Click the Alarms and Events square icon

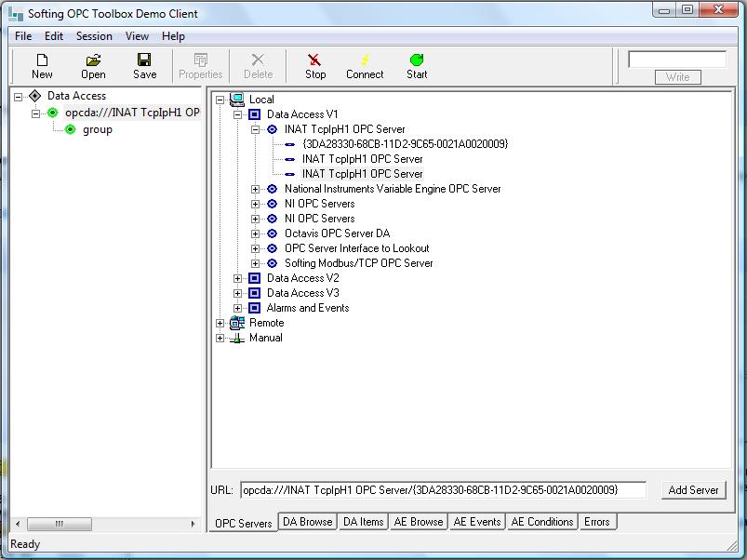(x=254, y=308)
